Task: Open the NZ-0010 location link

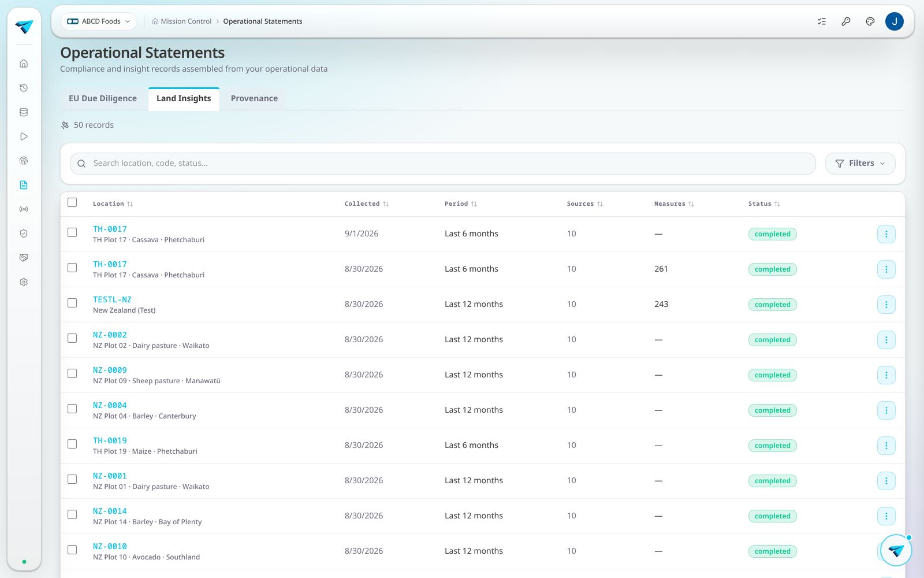Action: [110, 546]
